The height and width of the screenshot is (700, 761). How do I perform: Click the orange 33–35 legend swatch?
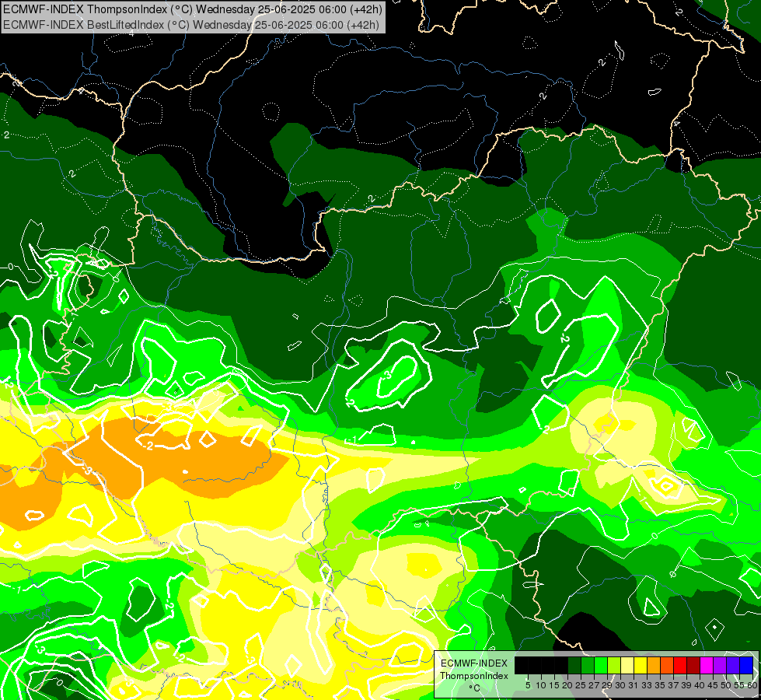click(x=654, y=665)
